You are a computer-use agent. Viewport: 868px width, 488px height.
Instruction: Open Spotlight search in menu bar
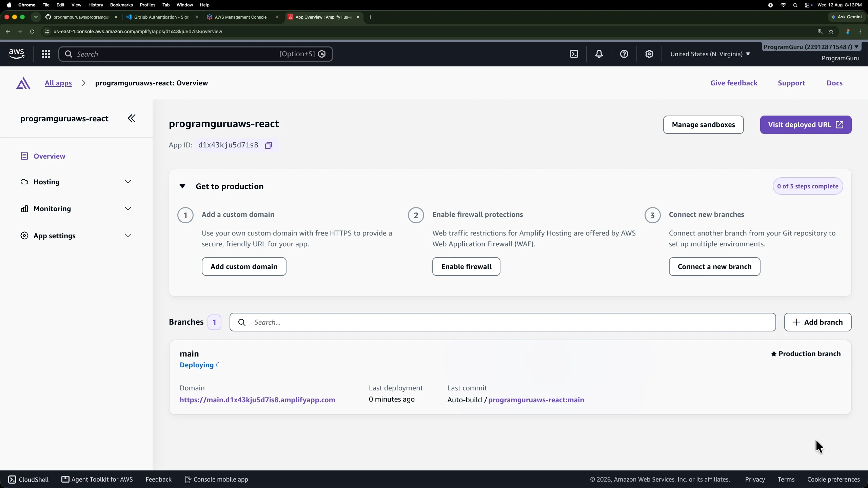pos(795,5)
